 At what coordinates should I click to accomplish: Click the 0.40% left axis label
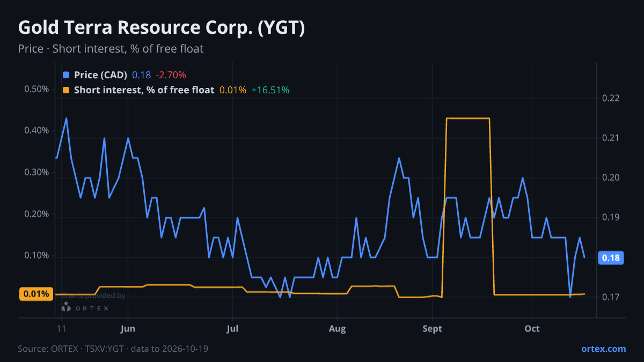tap(36, 130)
